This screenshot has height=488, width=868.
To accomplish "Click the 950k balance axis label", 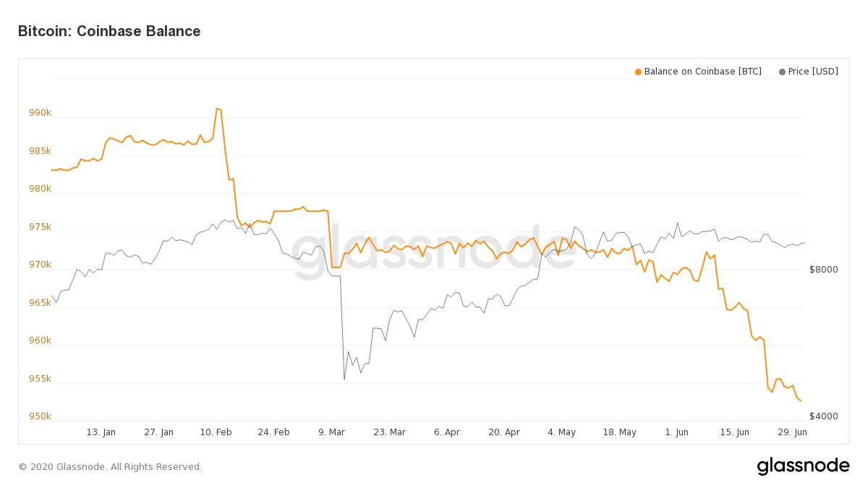I will click(40, 416).
